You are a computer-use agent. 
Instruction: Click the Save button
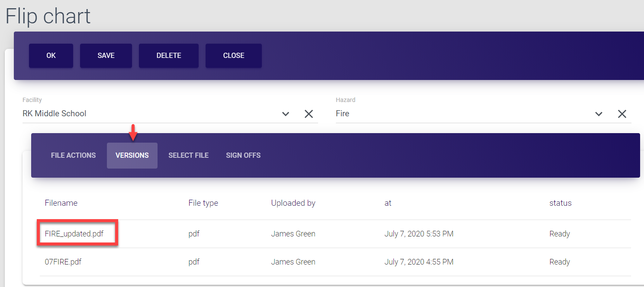(106, 55)
